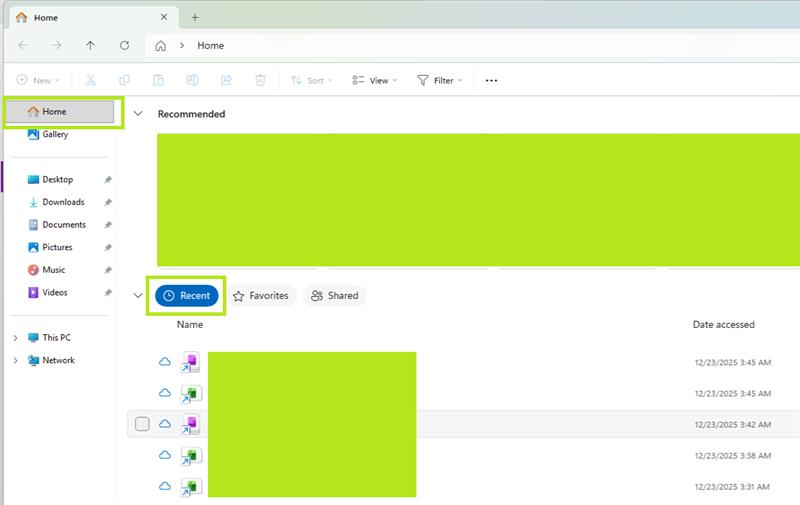Click the Cut scissors icon
This screenshot has height=505, width=800.
click(90, 80)
